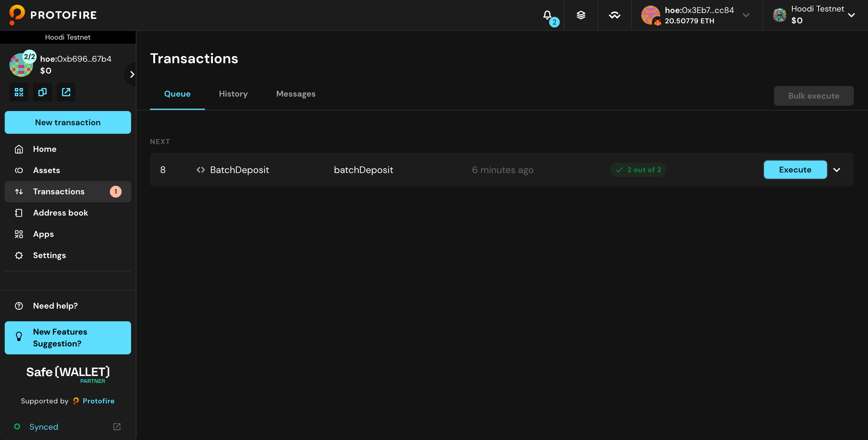Open the WalletConnect icon in header

(615, 15)
